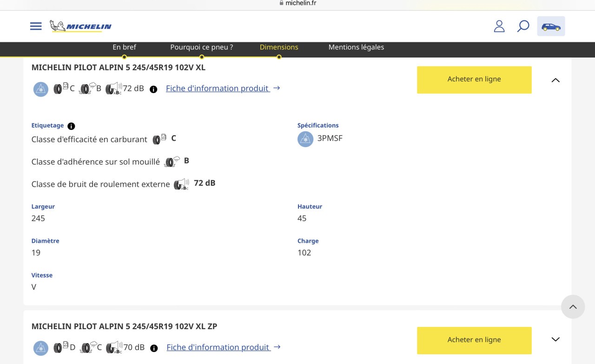Click the Vitesse value 'V'
The height and width of the screenshot is (364, 595).
(34, 287)
